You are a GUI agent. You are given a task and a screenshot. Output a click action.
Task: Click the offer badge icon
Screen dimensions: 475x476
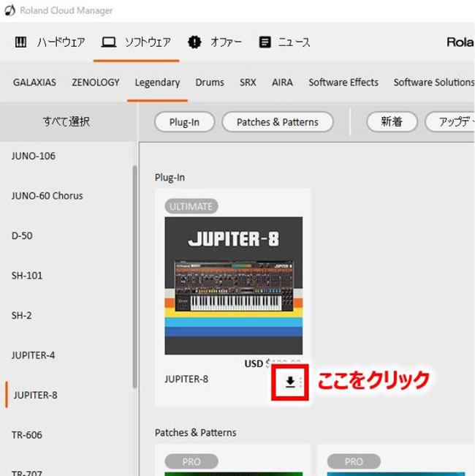click(x=194, y=42)
